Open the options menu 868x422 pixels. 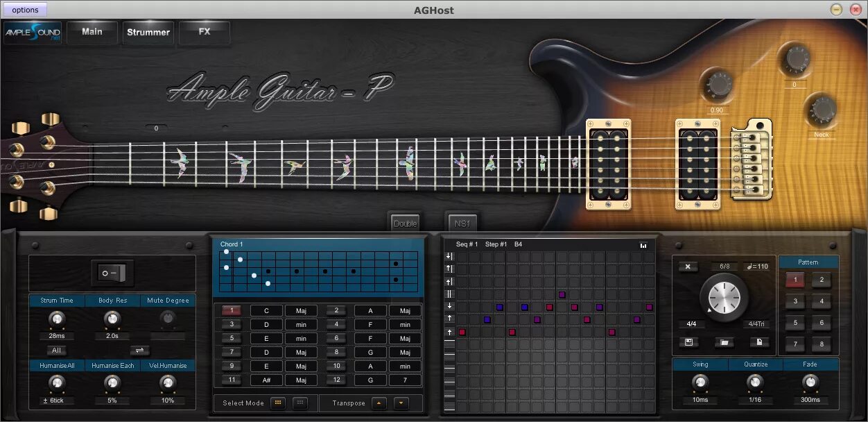[25, 10]
